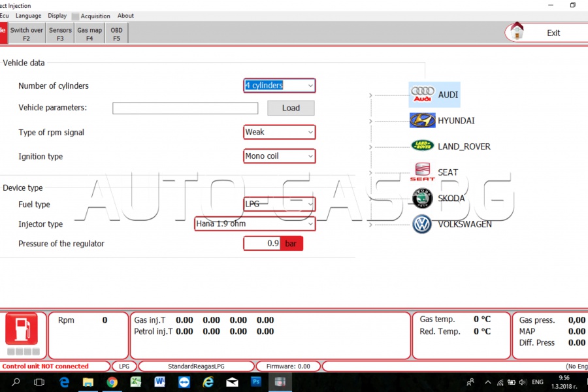
Task: Click the Audi logo icon
Action: [423, 94]
